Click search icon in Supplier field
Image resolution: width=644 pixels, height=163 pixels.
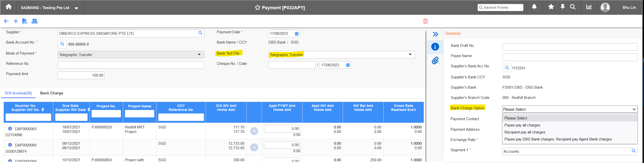[200, 33]
